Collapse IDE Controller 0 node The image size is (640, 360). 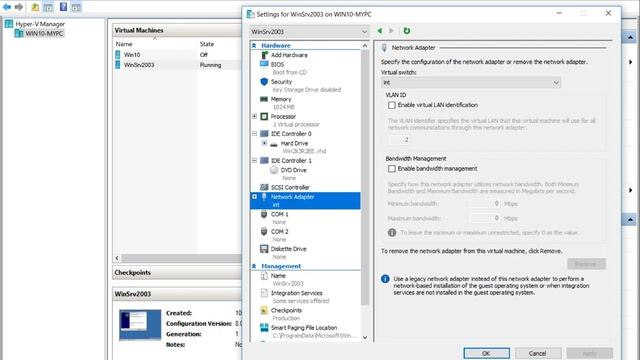[254, 133]
